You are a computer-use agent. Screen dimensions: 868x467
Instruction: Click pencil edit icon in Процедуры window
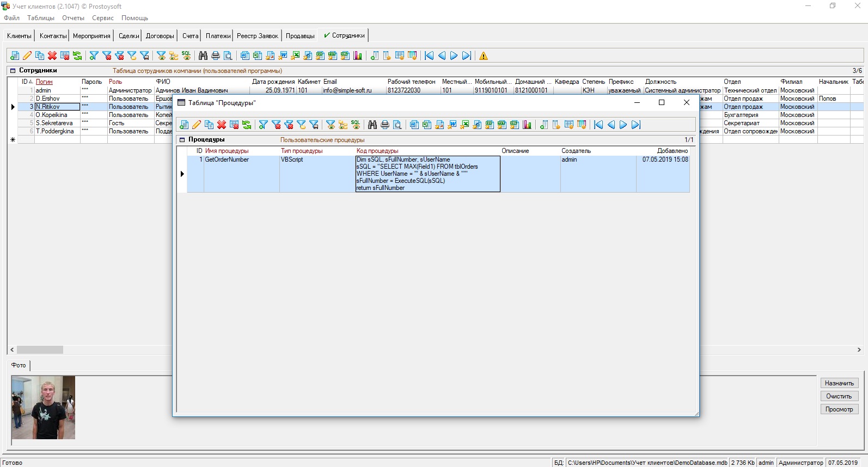point(197,125)
